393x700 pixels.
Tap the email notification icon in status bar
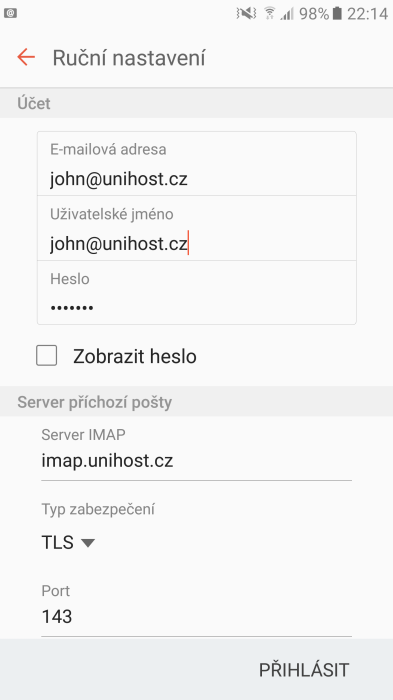click(x=10, y=13)
